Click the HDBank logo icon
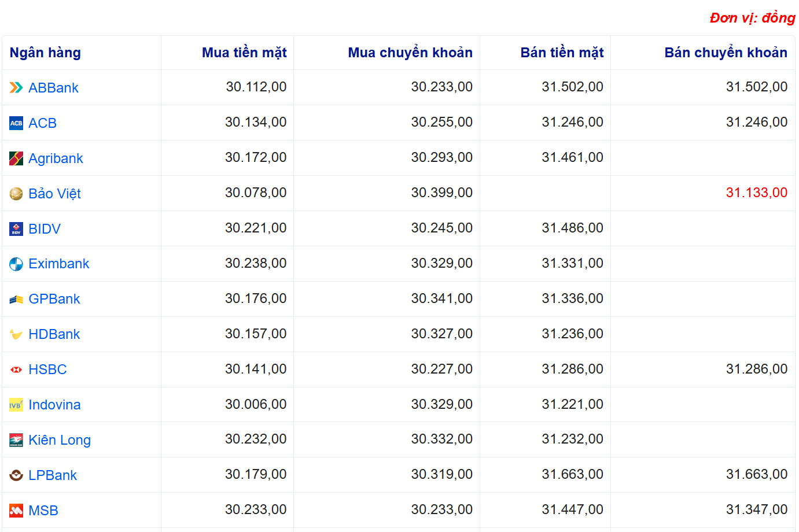Screen dimensions: 799x532 (16, 335)
